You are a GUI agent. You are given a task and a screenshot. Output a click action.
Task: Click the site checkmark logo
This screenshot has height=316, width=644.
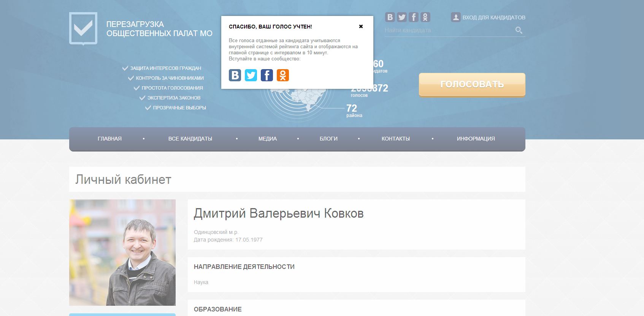pos(83,29)
